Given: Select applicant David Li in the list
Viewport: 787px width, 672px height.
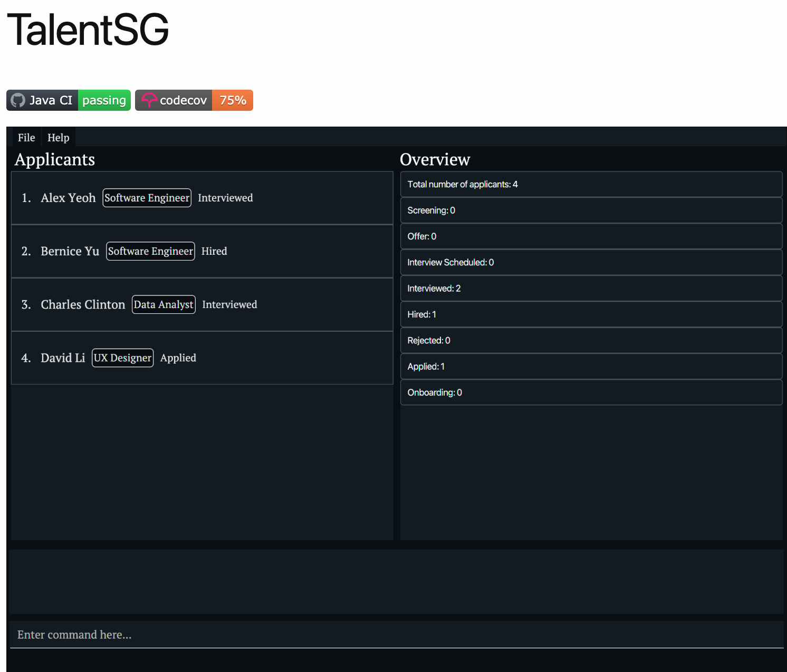Looking at the screenshot, I should point(63,358).
